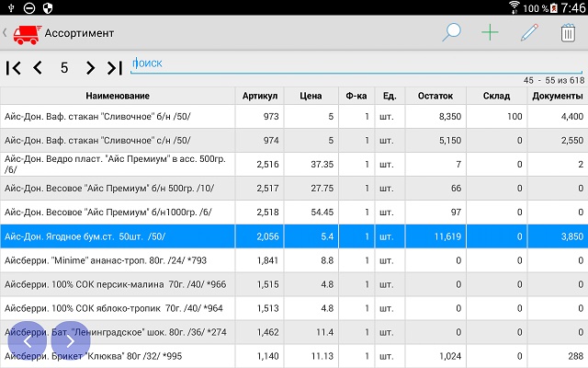
Task: Click stock cell 8,350
Action: point(435,117)
